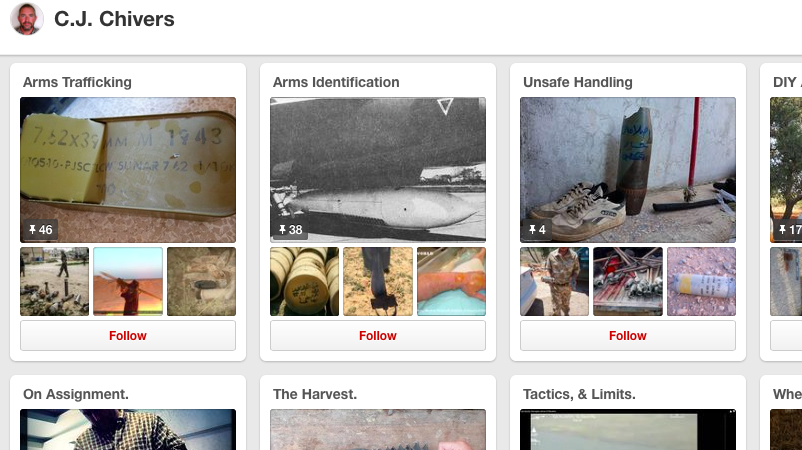
Task: Follow the Arms Identification board
Action: point(378,336)
